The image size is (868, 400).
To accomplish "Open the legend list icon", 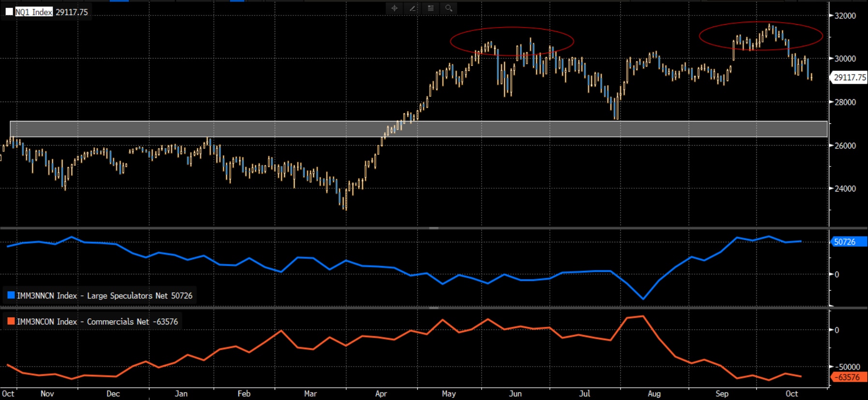I will coord(430,8).
